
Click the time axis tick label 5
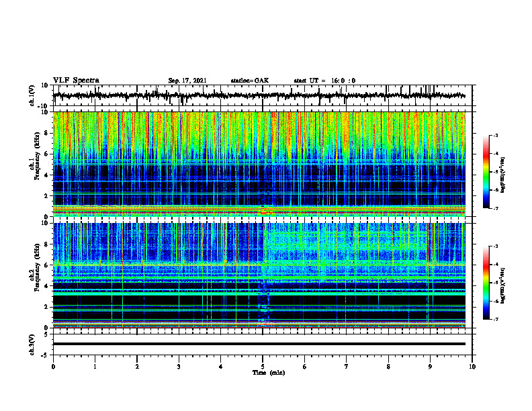click(x=263, y=367)
